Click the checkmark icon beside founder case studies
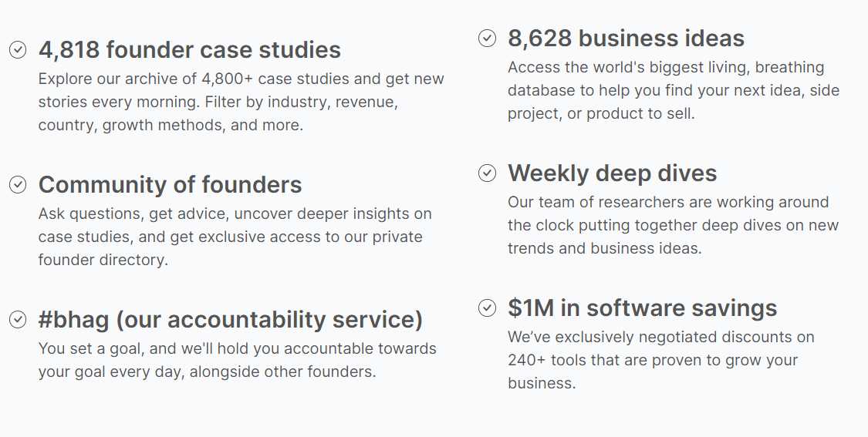Screen dimensions: 868x437 coord(18,49)
